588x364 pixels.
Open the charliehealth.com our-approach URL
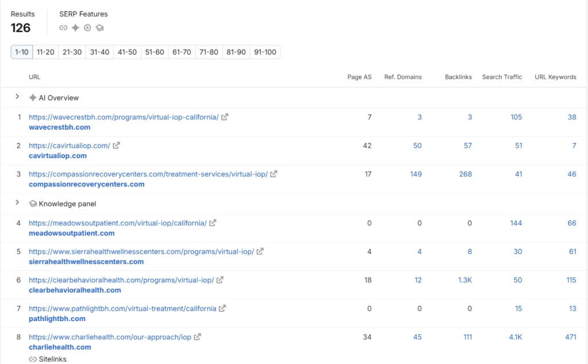click(110, 337)
